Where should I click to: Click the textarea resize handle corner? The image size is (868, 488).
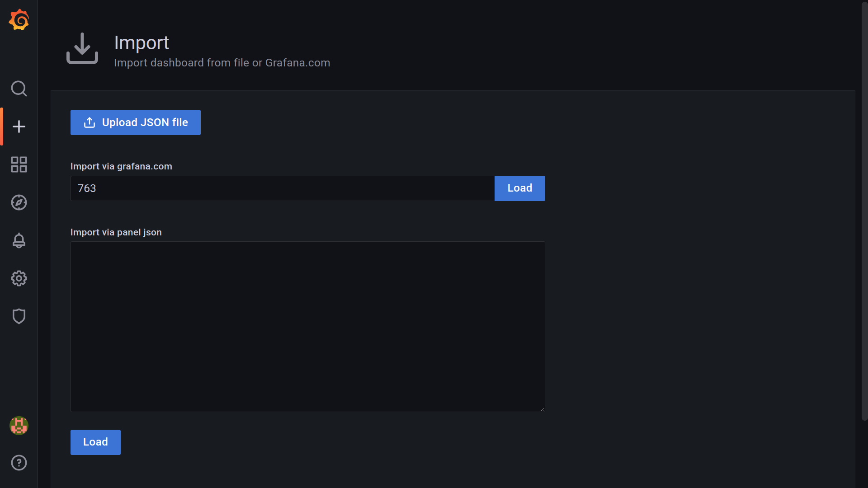[542, 409]
